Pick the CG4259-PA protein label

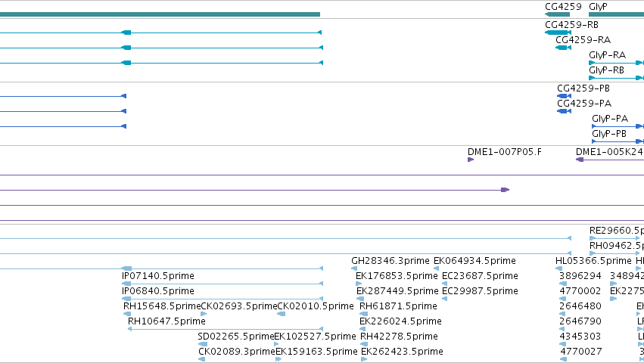(584, 104)
